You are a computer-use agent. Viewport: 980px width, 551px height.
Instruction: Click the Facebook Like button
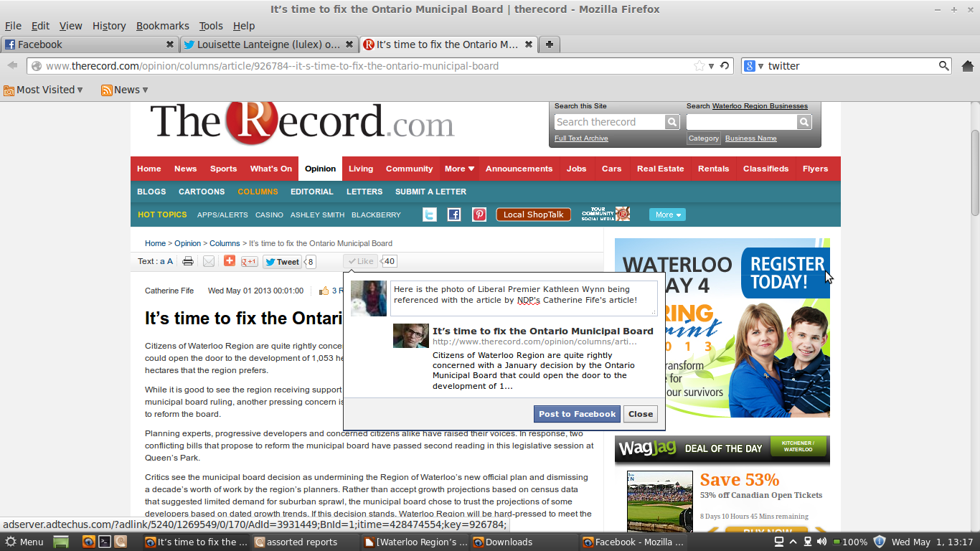click(x=361, y=261)
